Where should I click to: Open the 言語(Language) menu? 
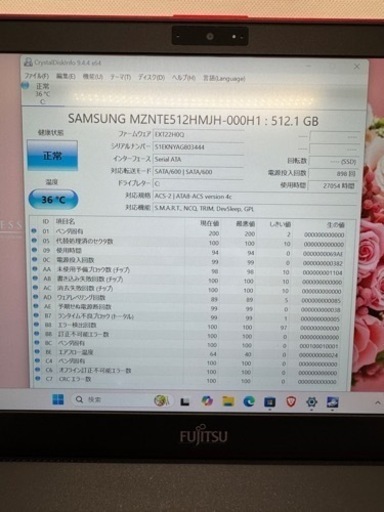224,78
